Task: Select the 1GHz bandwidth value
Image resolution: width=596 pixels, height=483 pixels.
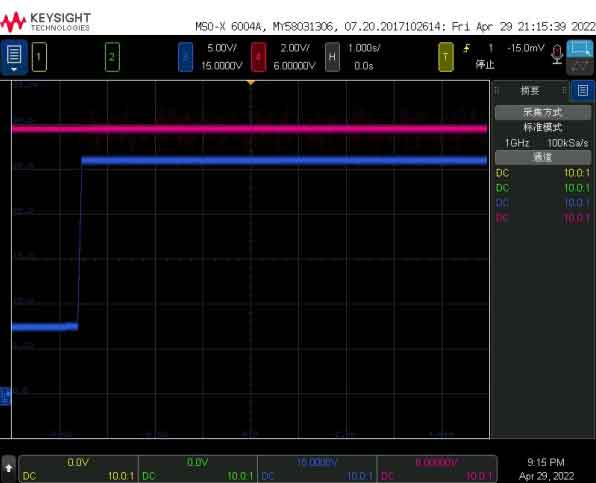Action: click(x=517, y=143)
